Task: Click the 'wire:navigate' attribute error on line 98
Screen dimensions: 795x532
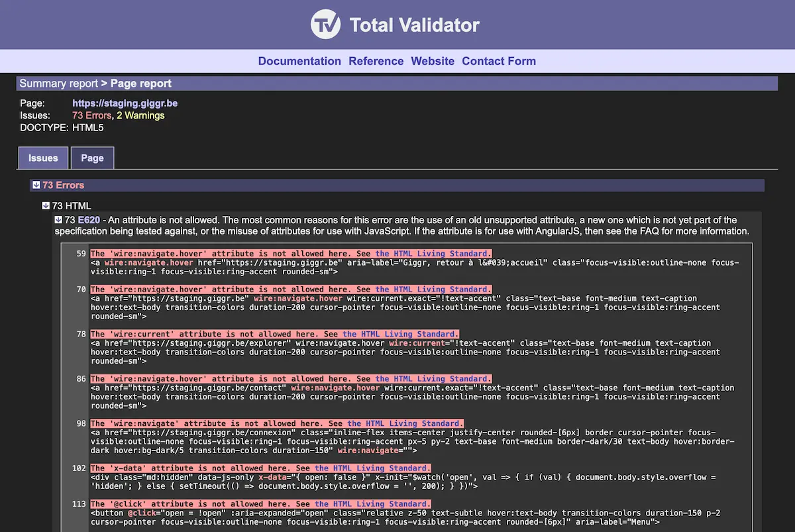Action: [277, 423]
